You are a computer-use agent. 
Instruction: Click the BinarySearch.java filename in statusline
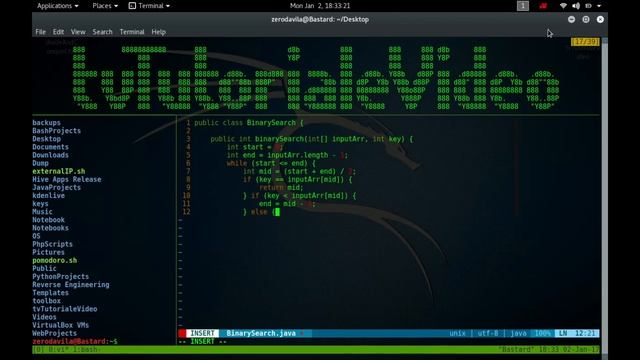click(x=261, y=333)
